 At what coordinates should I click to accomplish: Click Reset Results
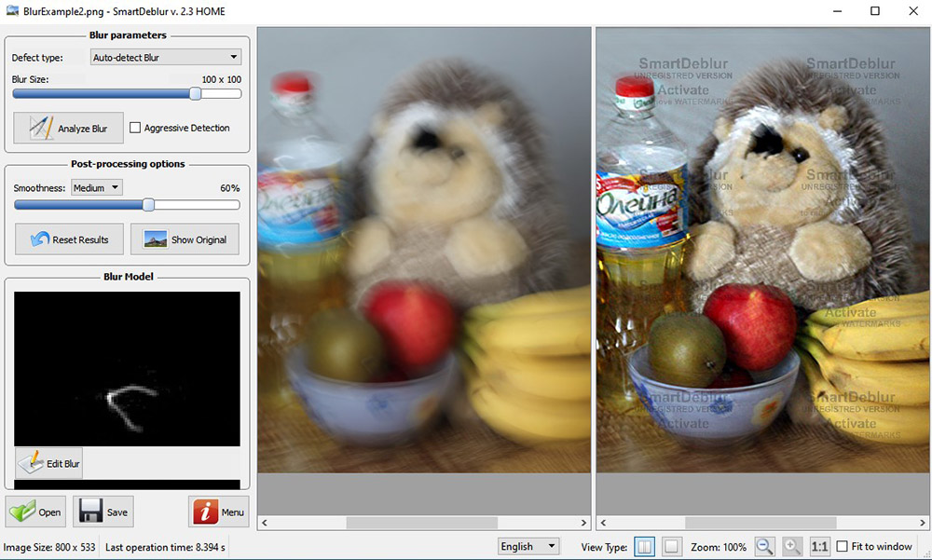point(68,239)
